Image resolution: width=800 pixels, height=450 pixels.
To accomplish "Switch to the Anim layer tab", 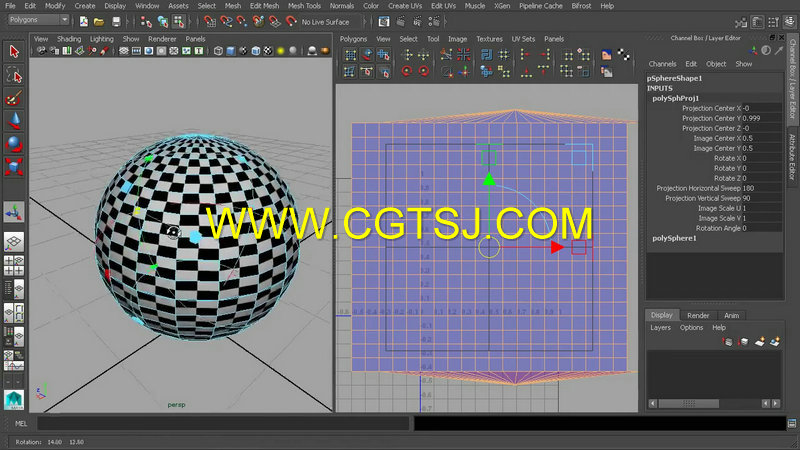I will 732,315.
